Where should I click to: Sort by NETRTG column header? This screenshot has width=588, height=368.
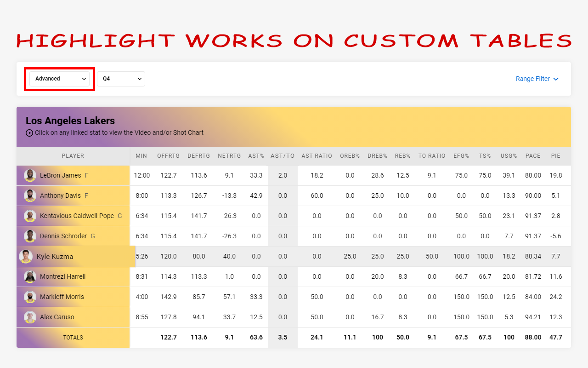[229, 156]
